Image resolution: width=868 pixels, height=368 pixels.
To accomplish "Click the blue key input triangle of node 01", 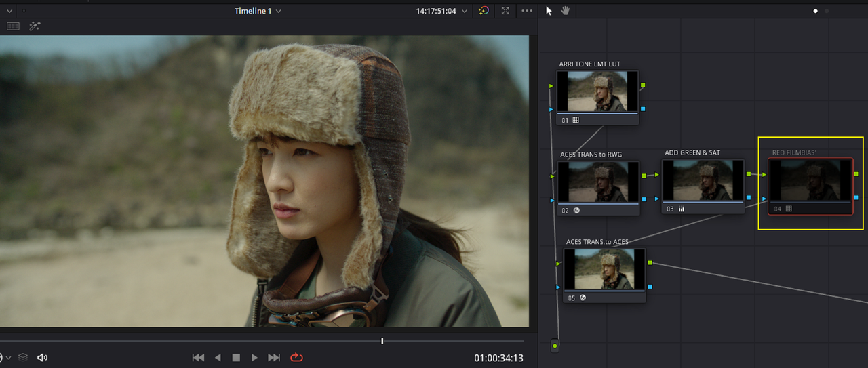I will [551, 109].
